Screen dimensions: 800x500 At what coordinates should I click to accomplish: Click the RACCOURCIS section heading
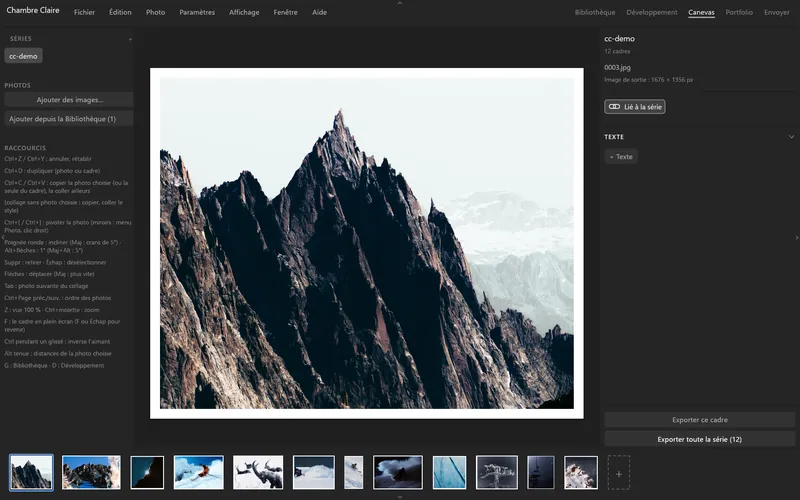click(25, 148)
